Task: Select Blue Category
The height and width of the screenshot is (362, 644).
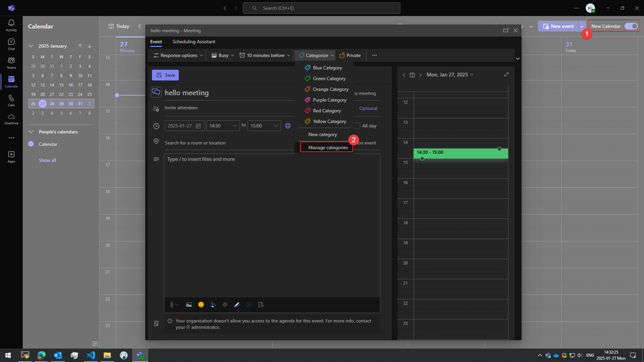Action: (323, 68)
